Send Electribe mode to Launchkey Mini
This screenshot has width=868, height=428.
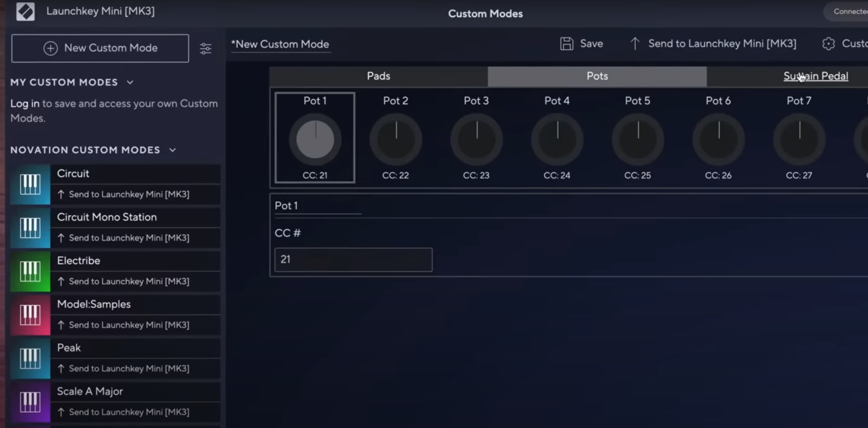tap(129, 281)
